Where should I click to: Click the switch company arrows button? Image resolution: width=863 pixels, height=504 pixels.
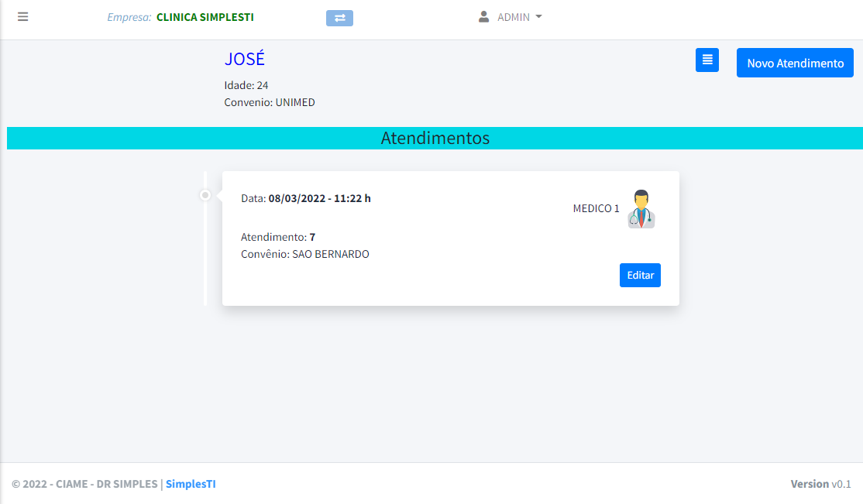pos(339,18)
